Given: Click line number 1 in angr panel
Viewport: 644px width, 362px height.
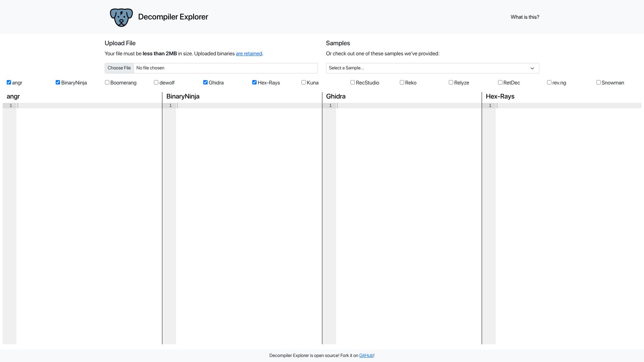Looking at the screenshot, I should coord(11,106).
